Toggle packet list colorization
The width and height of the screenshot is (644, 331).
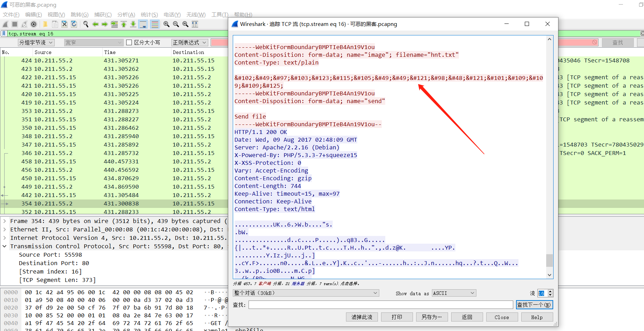pyautogui.click(x=155, y=24)
